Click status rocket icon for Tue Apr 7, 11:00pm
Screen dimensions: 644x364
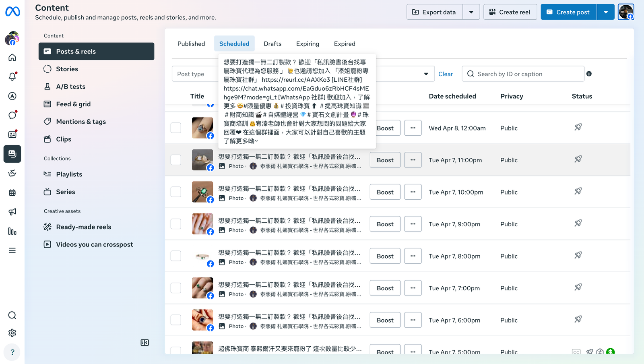point(578,159)
